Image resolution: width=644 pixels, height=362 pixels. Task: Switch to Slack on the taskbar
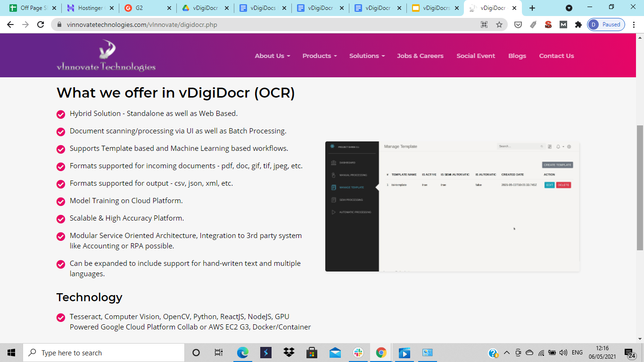(358, 353)
